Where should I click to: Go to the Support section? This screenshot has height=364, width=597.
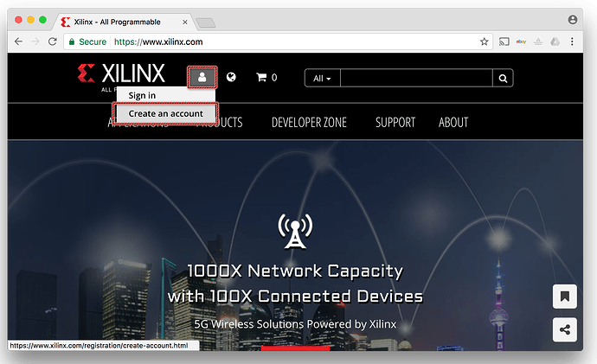pos(395,123)
